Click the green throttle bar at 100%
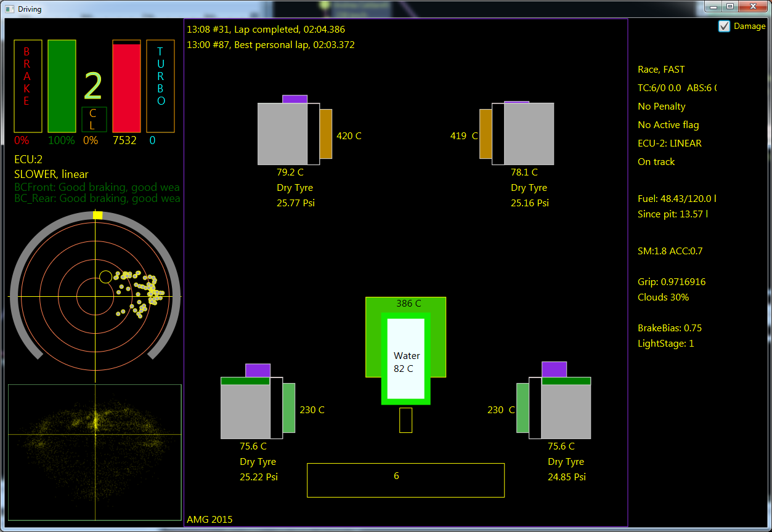The width and height of the screenshot is (772, 532). [62, 86]
